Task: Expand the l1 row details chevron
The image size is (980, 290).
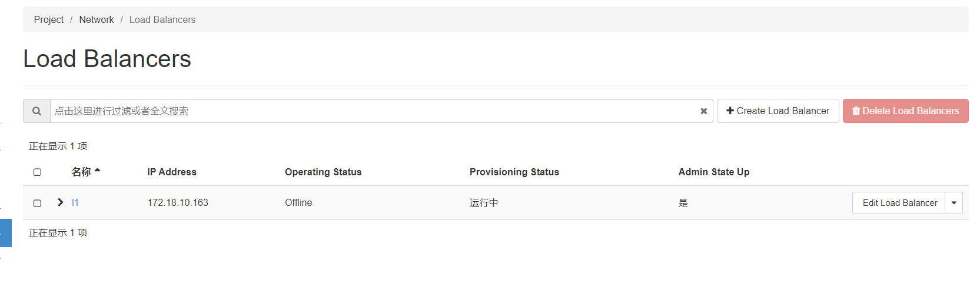Action: [x=60, y=202]
